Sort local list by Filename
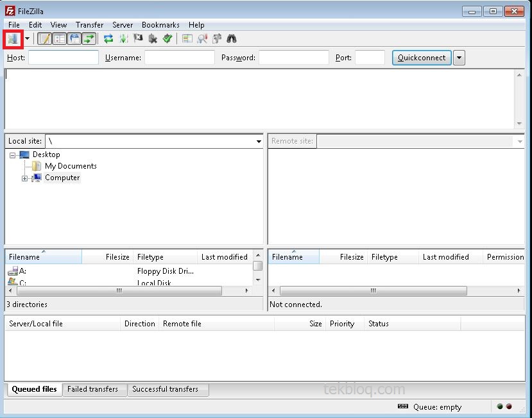Image resolution: width=532 pixels, height=418 pixels. [x=44, y=257]
